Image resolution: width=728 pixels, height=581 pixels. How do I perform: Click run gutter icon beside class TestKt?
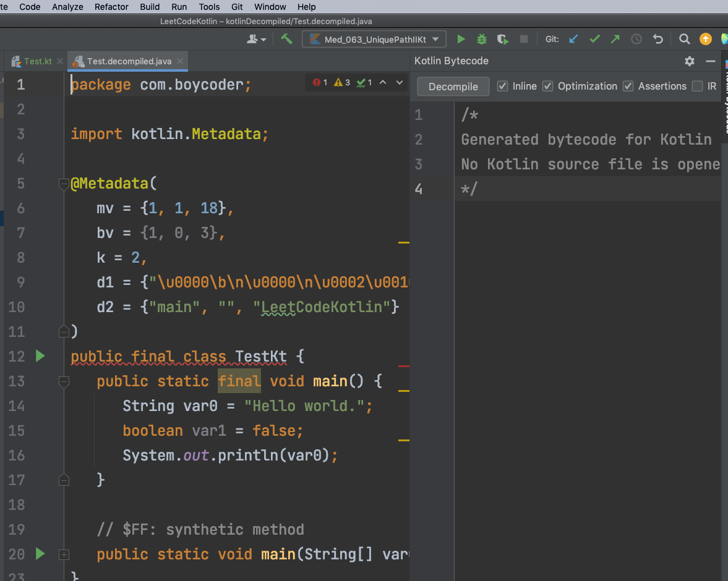click(40, 356)
